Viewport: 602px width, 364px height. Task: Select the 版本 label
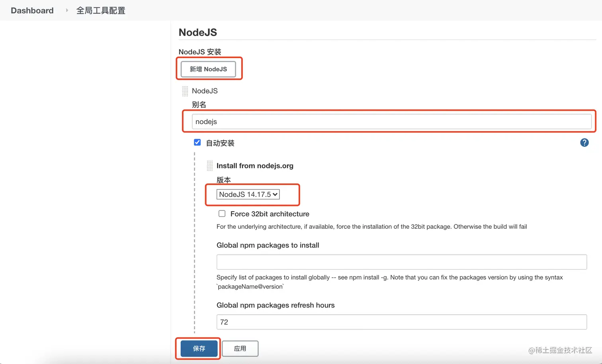point(224,180)
